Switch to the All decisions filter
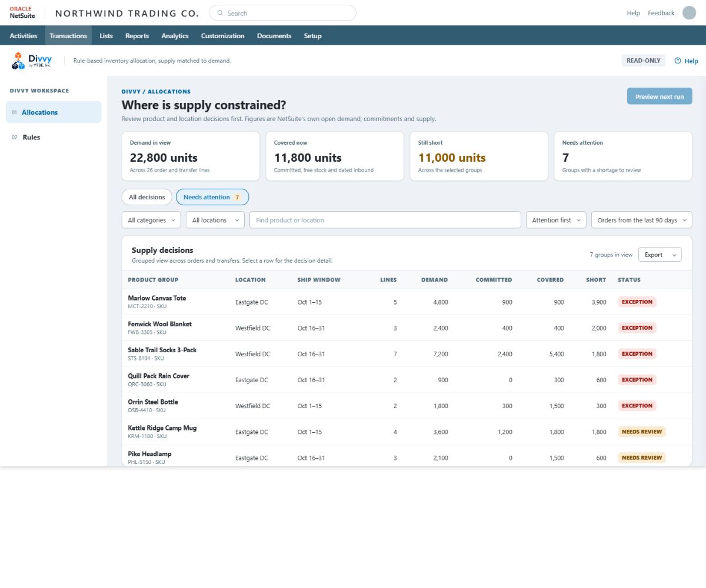This screenshot has width=706, height=588. tap(147, 197)
